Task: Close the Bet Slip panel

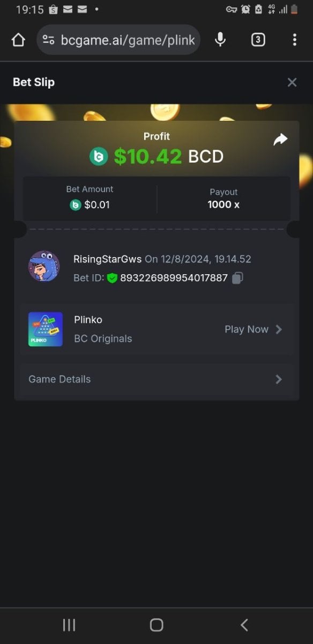Action: (x=292, y=82)
